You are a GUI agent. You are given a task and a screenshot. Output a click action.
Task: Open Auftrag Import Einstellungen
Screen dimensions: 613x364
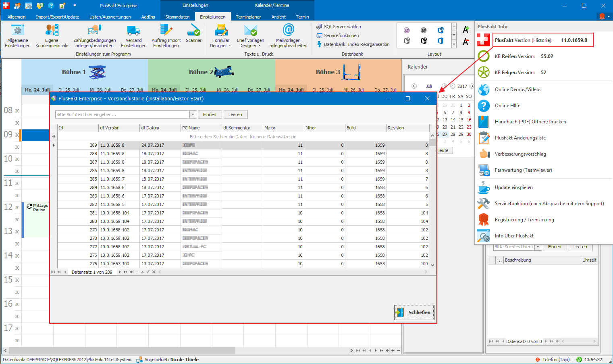pyautogui.click(x=166, y=36)
